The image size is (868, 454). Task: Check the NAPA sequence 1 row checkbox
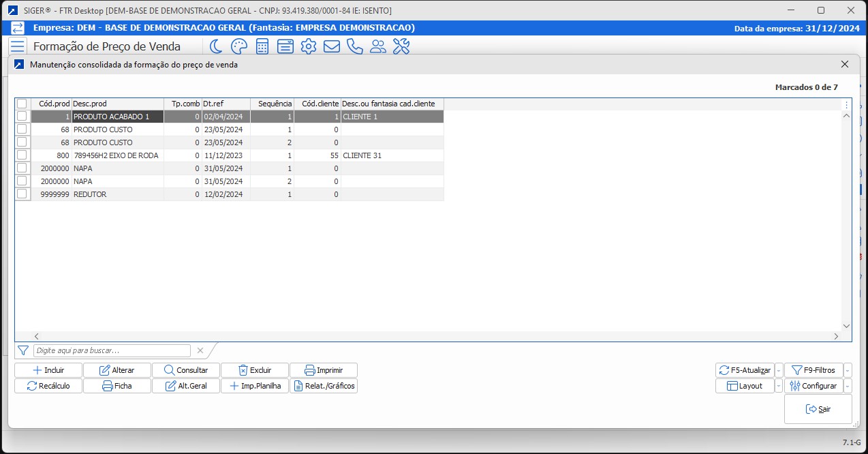pos(22,168)
